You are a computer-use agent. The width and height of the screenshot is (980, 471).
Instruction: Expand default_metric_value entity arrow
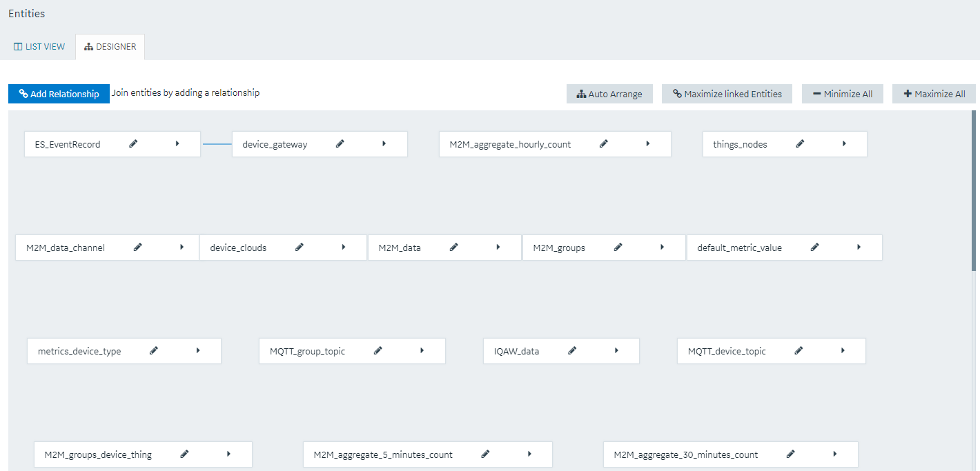click(859, 247)
